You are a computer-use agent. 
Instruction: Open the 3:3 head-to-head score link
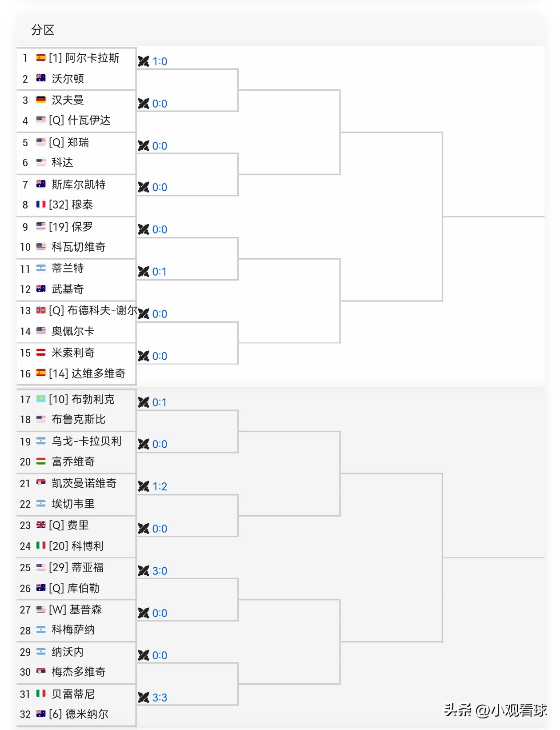tap(160, 698)
